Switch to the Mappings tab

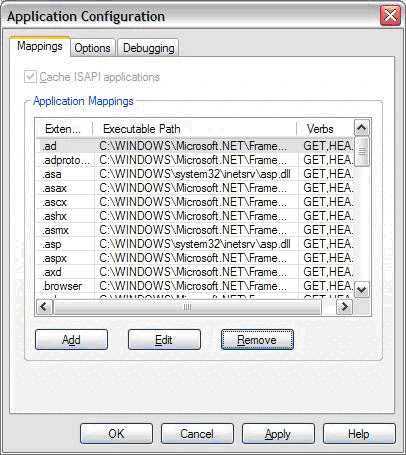[x=40, y=46]
